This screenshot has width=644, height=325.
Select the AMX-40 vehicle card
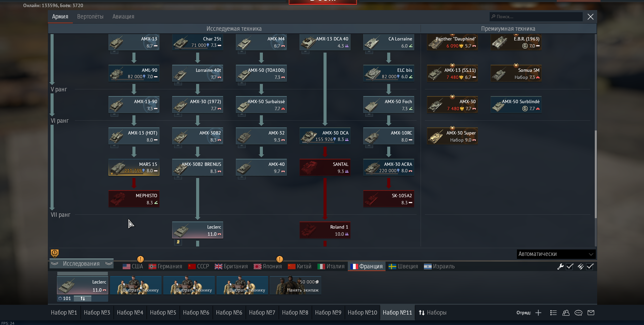[261, 168]
